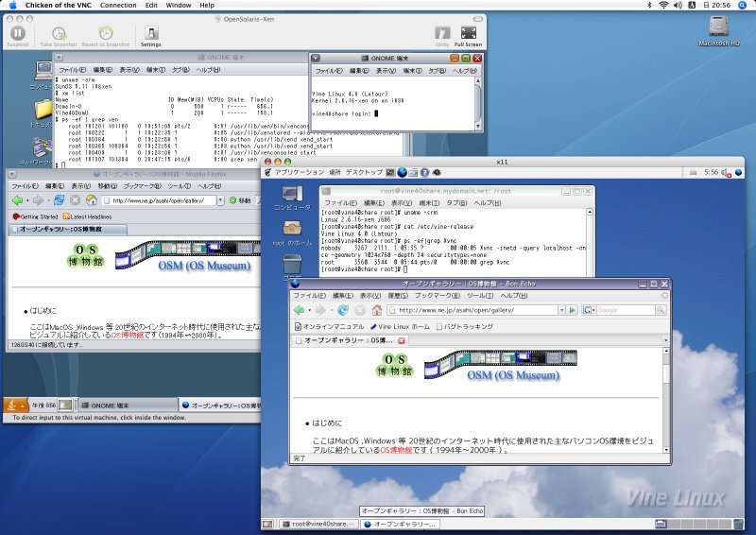Click the reload icon in Mozilla Firefox toolbar

tap(59, 200)
